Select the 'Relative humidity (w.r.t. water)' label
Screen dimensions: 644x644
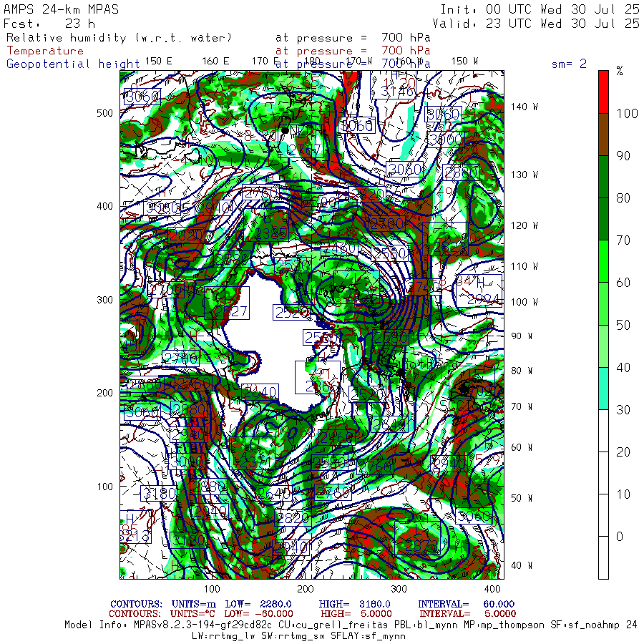pos(119,38)
